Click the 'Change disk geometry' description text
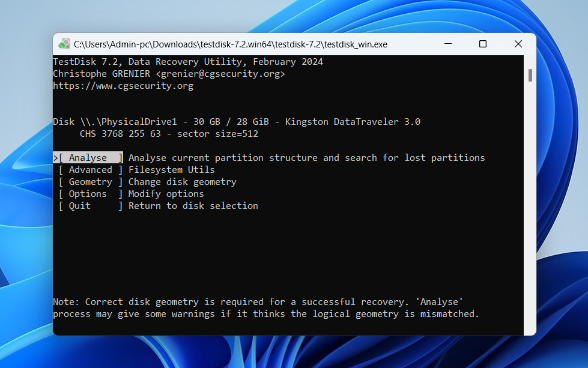This screenshot has height=368, width=588. coord(182,182)
